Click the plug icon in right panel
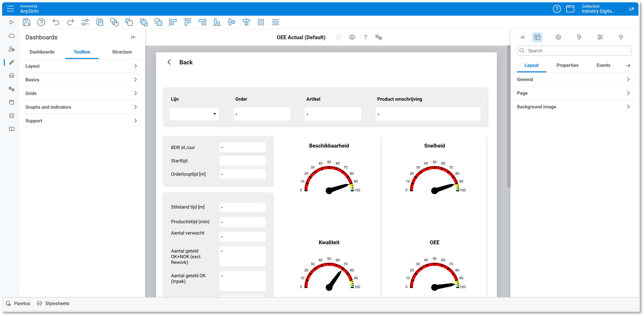644x316 pixels. click(621, 37)
